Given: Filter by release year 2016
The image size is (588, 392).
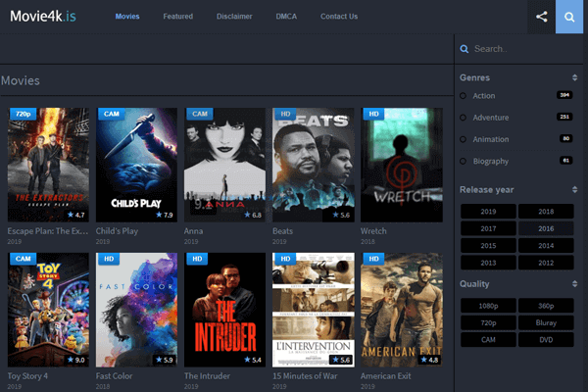Looking at the screenshot, I should [x=546, y=228].
